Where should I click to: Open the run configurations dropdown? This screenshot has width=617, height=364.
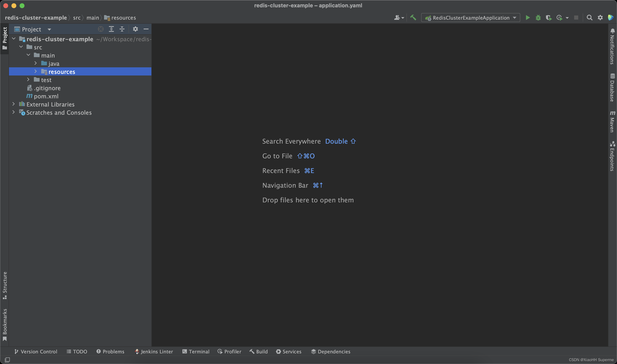pyautogui.click(x=514, y=17)
